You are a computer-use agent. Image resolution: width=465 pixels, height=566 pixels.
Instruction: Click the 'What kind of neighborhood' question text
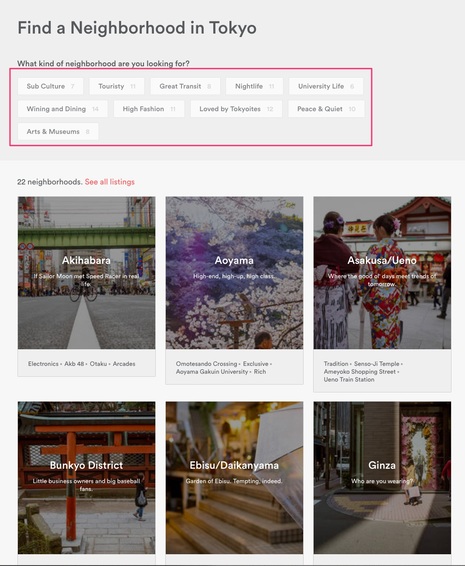[103, 64]
